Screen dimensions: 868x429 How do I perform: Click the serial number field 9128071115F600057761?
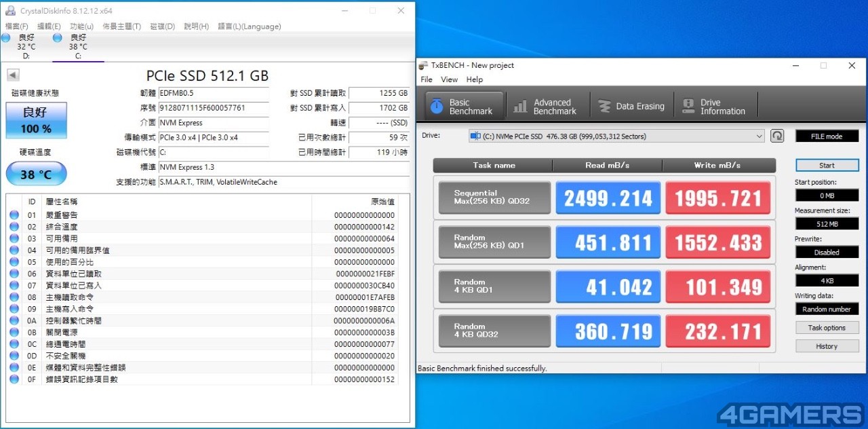[x=214, y=108]
